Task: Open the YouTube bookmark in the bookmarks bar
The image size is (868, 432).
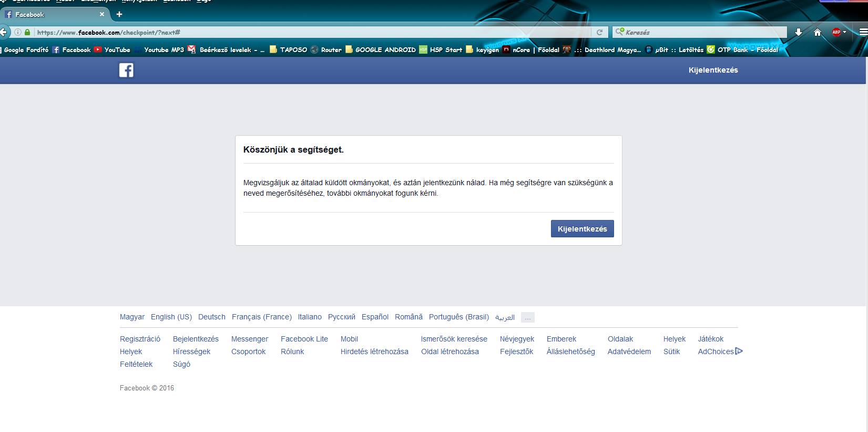Action: click(x=112, y=49)
